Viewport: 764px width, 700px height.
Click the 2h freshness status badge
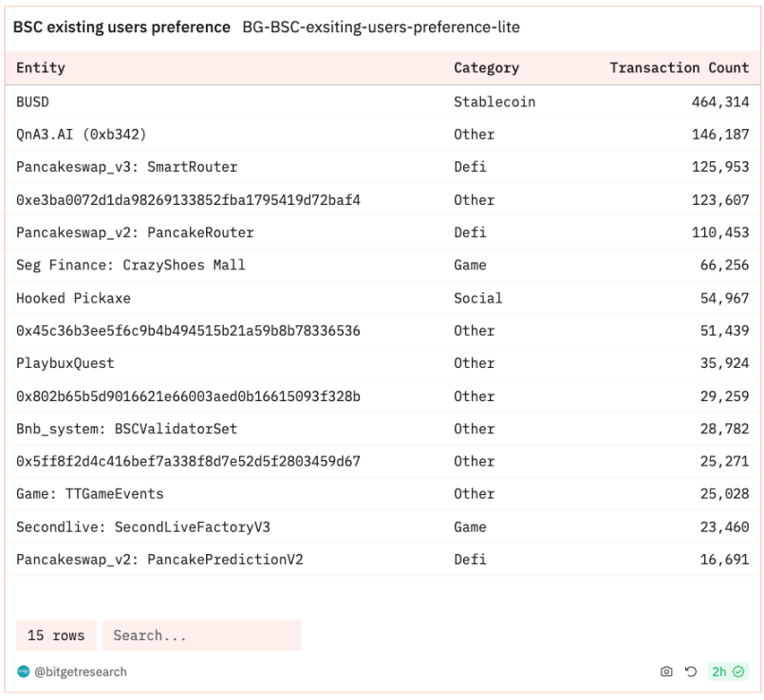(x=728, y=672)
